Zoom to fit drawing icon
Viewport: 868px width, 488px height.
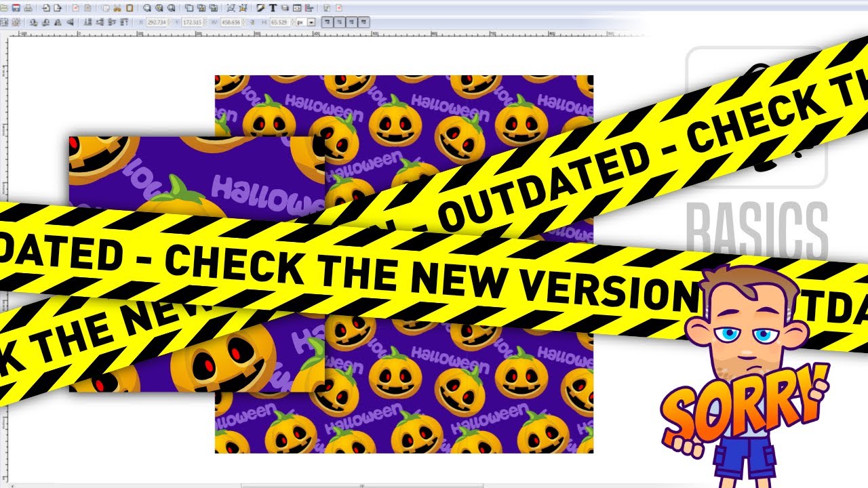click(159, 8)
